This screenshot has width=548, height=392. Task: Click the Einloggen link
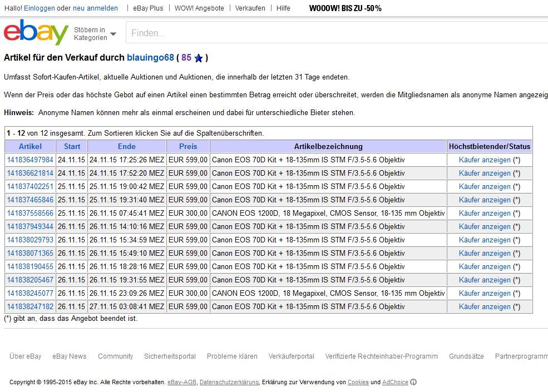coord(40,8)
